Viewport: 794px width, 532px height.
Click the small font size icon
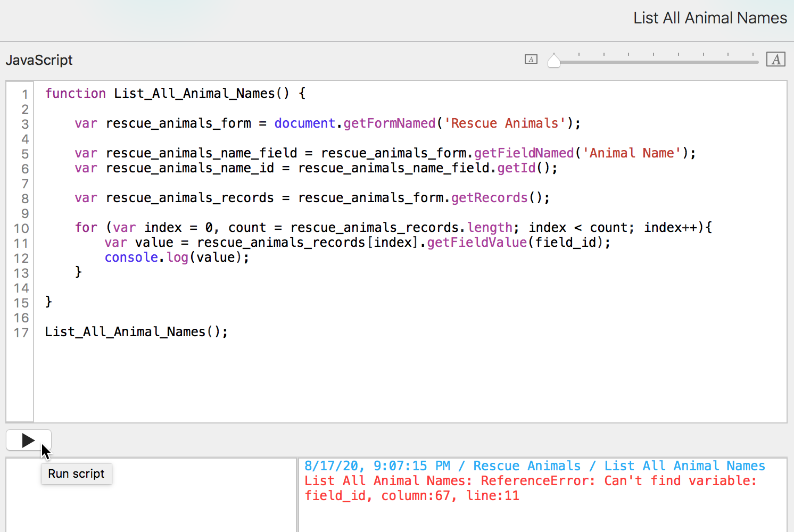click(531, 60)
